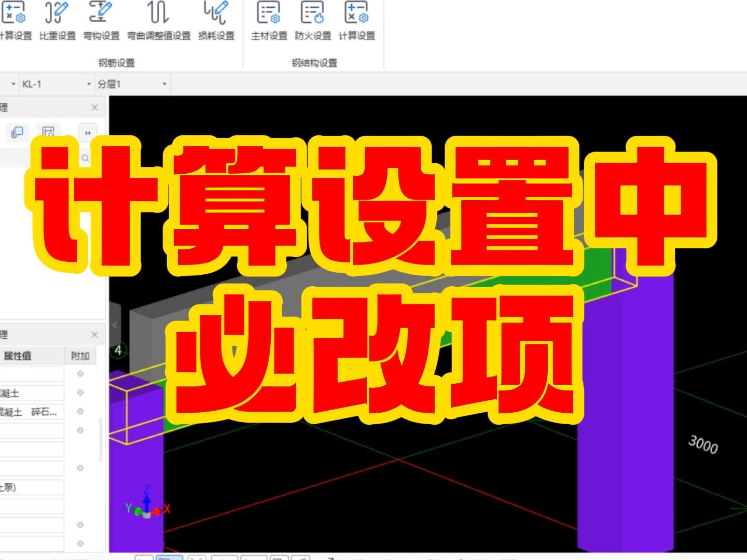
Task: Open the 比重设置 tool
Action: pyautogui.click(x=57, y=21)
